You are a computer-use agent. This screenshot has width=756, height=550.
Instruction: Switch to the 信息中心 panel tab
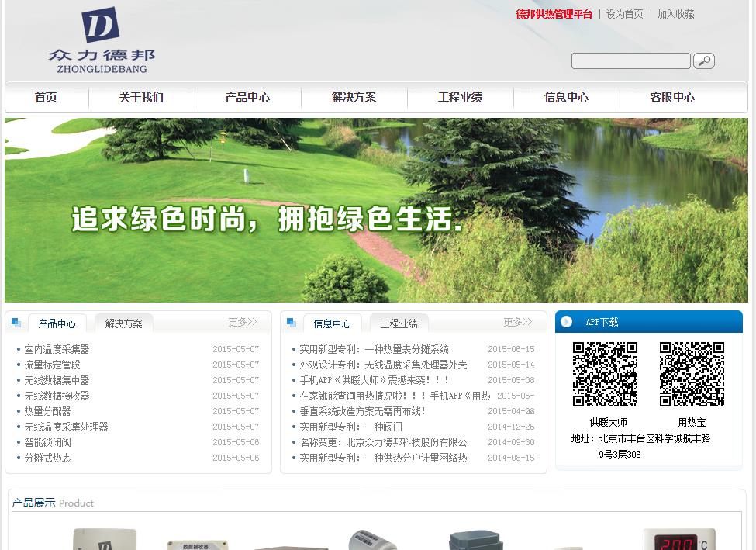pos(332,323)
